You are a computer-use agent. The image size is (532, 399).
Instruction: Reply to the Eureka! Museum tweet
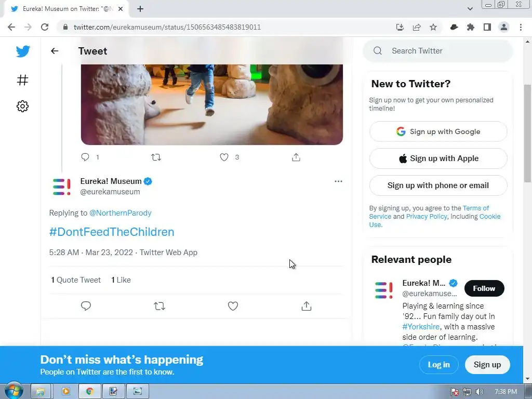86,306
